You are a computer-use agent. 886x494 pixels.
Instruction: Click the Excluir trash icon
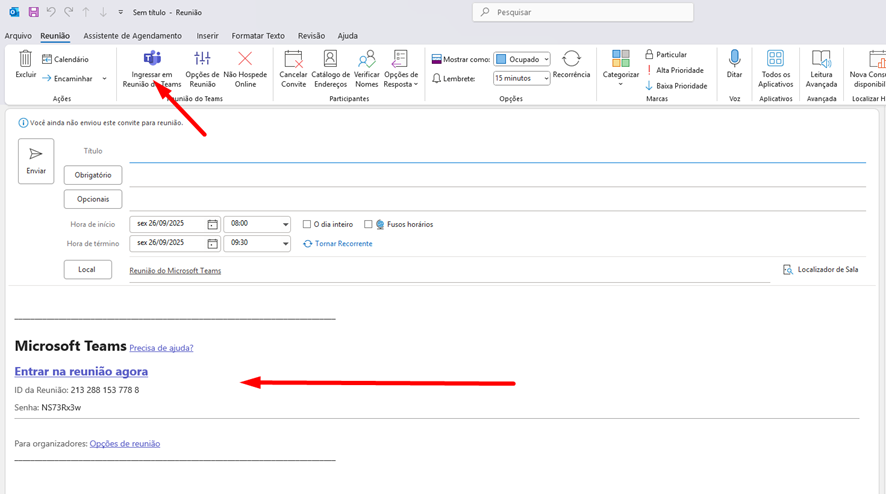(26, 60)
